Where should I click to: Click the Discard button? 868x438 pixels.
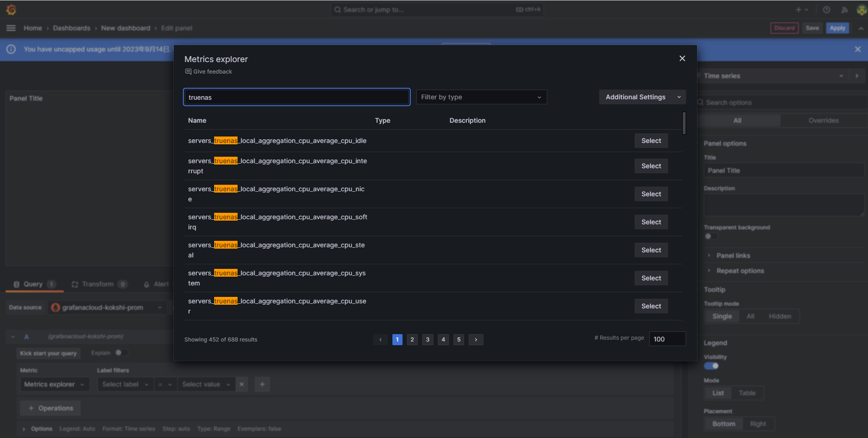click(784, 28)
